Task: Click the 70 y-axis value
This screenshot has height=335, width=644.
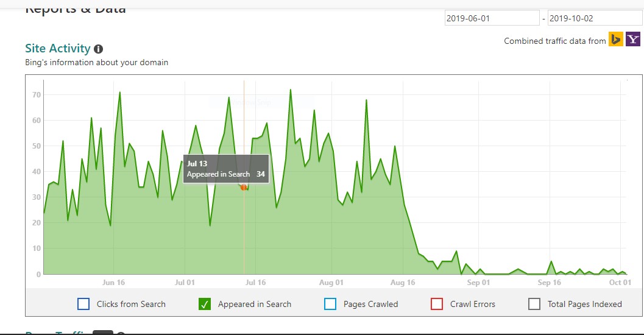Action: [37, 95]
